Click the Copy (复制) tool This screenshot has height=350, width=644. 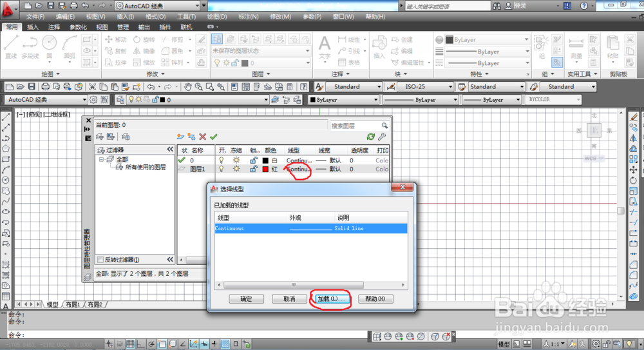(x=116, y=51)
